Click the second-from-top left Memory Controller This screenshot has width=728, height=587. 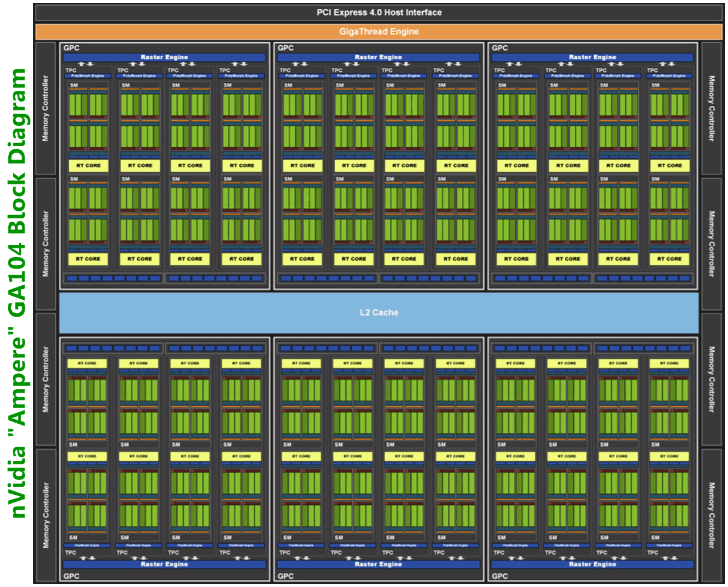46,244
